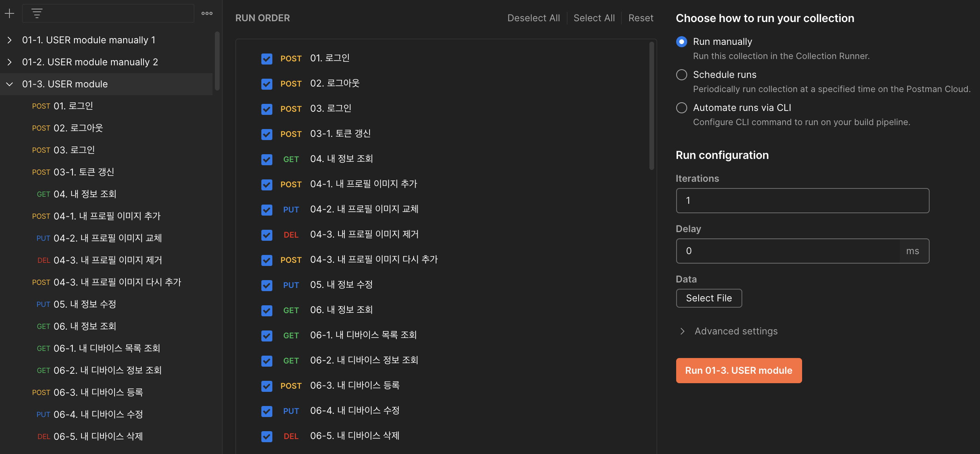Click the filter icon in sidebar search
This screenshot has width=980, height=454.
[x=37, y=14]
